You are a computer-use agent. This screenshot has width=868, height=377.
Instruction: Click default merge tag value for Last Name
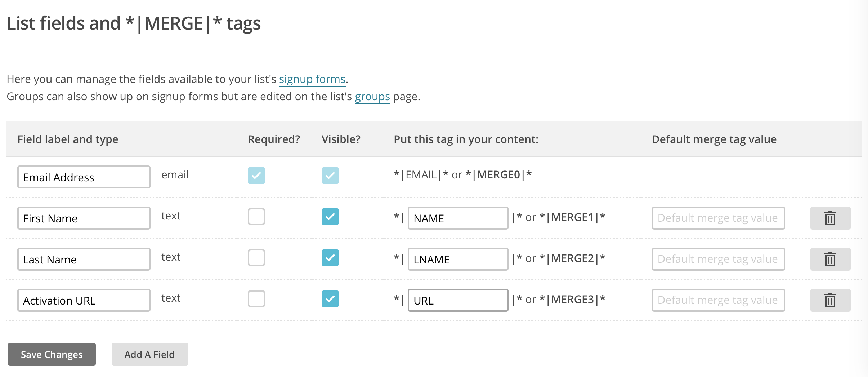[x=718, y=259]
